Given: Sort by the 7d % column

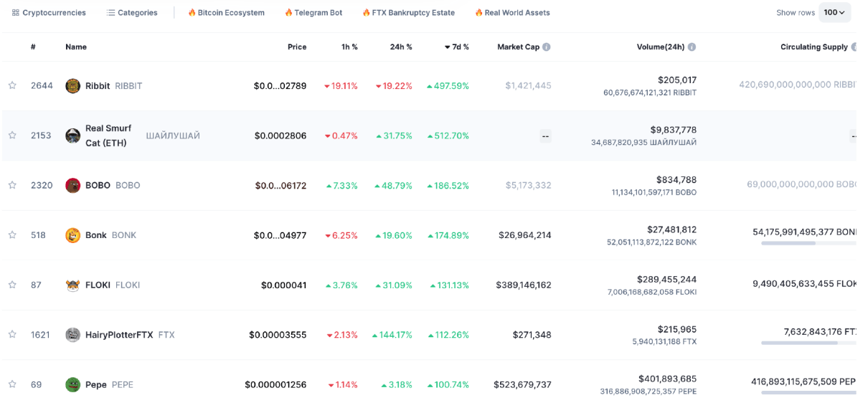Looking at the screenshot, I should pyautogui.click(x=456, y=47).
